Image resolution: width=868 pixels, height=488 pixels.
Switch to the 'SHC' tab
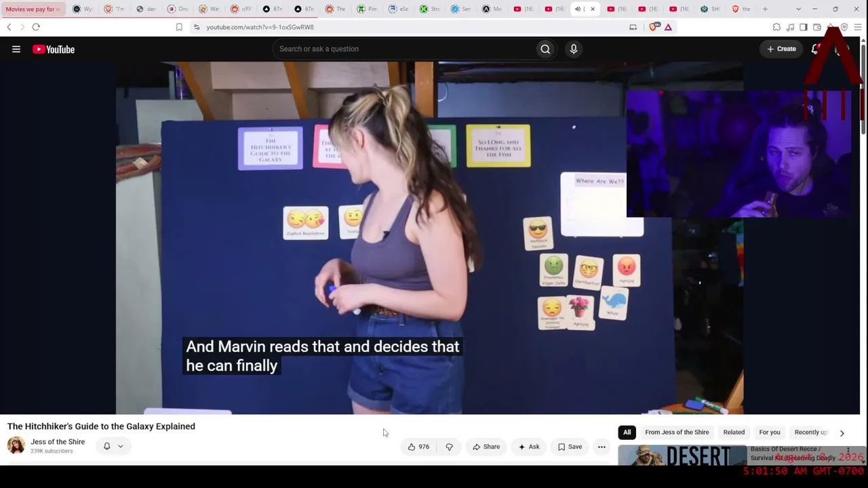pos(710,9)
